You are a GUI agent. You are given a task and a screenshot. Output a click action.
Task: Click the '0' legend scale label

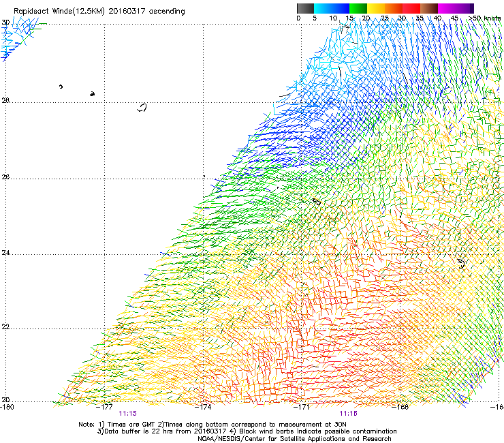coord(298,18)
